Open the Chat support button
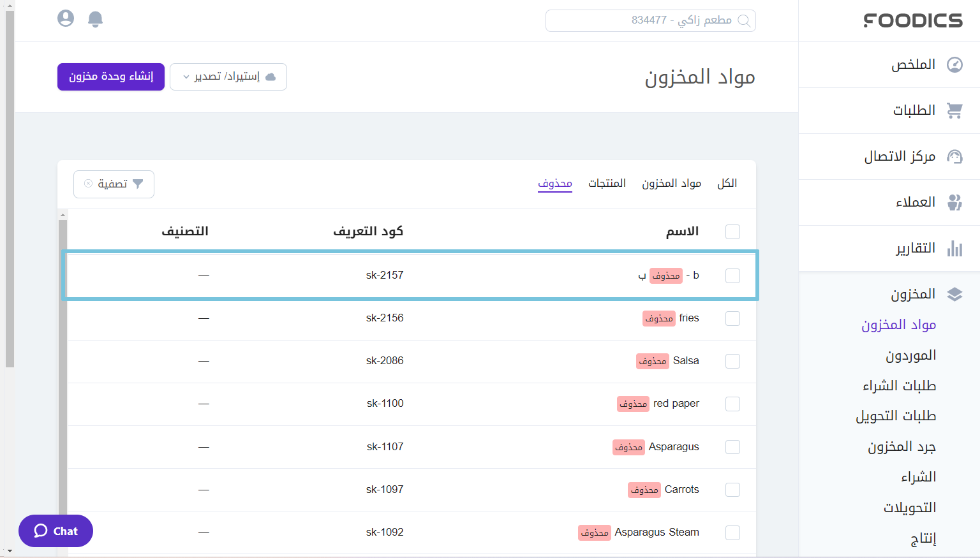 pos(56,531)
